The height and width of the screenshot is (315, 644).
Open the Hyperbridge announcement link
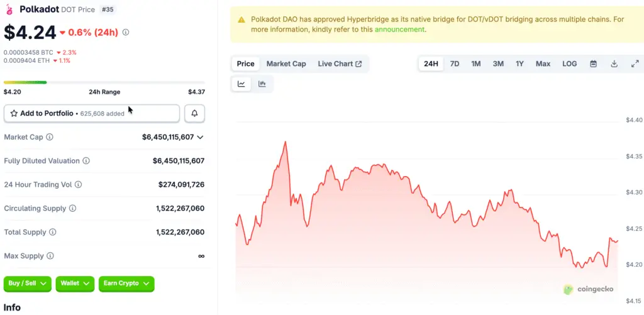pyautogui.click(x=400, y=29)
